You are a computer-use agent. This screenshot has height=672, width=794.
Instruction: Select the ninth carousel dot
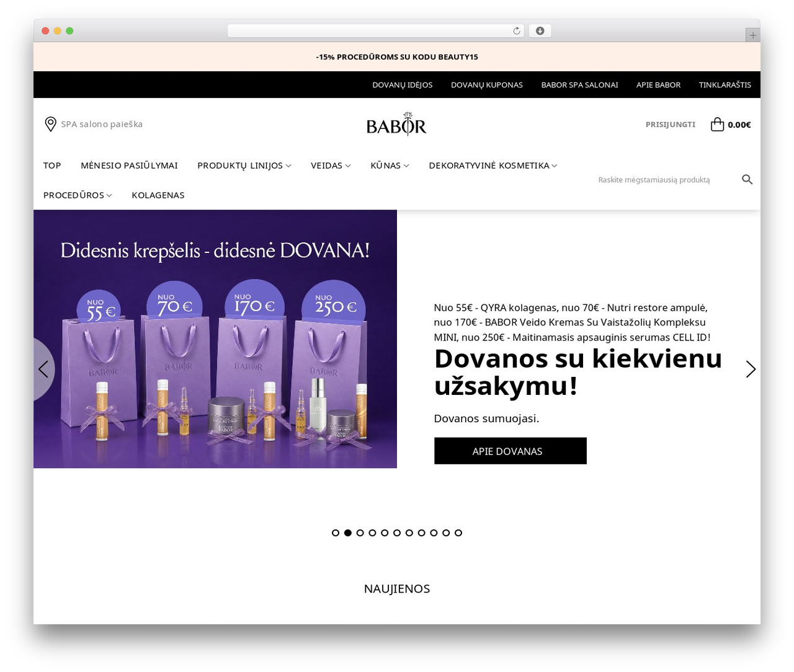click(x=434, y=533)
